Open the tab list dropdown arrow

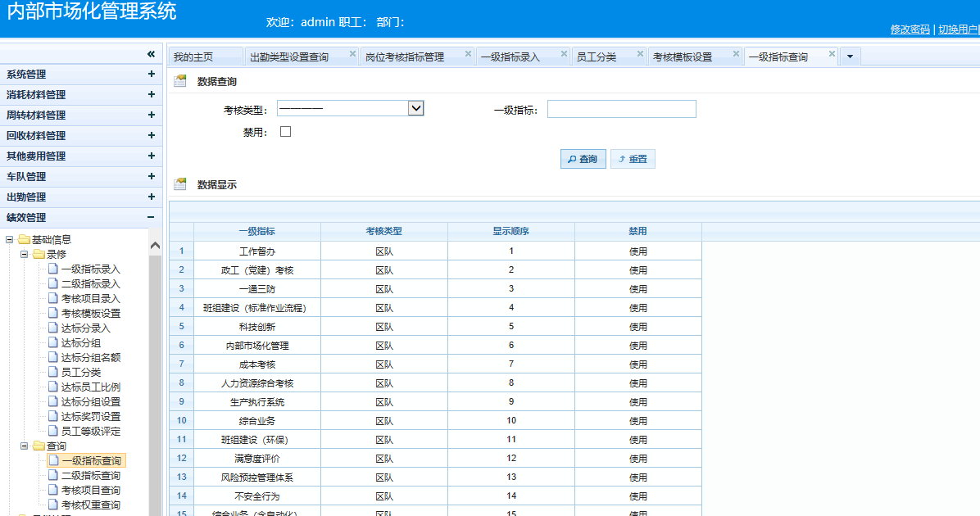[x=850, y=57]
